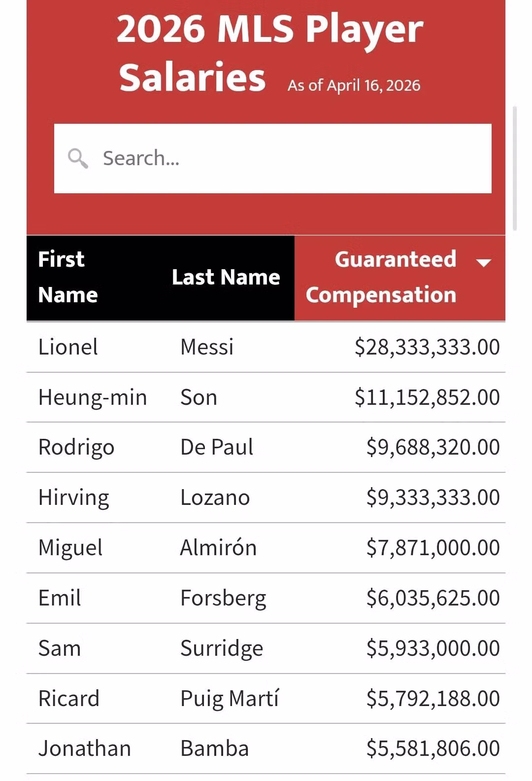Viewport: 532px width, 781px height.
Task: Click Messi's $28,333,333.00 compensation value
Action: coord(427,347)
